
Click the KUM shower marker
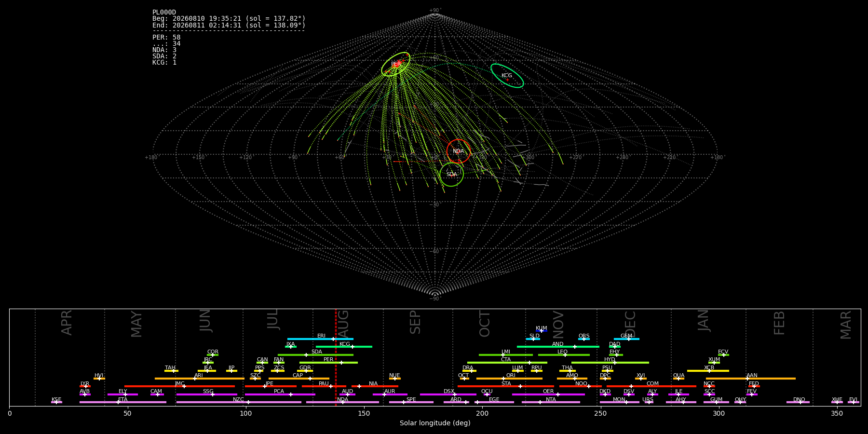pos(542,331)
